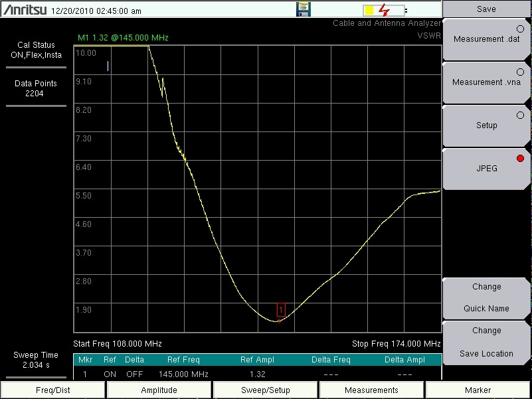532x399 pixels.
Task: Click the Start Freq 108.000 MHz label
Action: click(118, 344)
